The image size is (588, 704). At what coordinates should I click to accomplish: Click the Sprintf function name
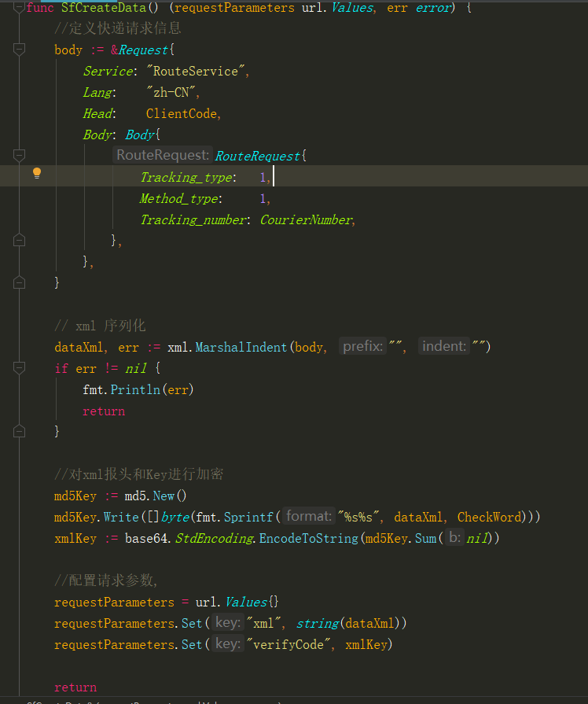[x=248, y=518]
